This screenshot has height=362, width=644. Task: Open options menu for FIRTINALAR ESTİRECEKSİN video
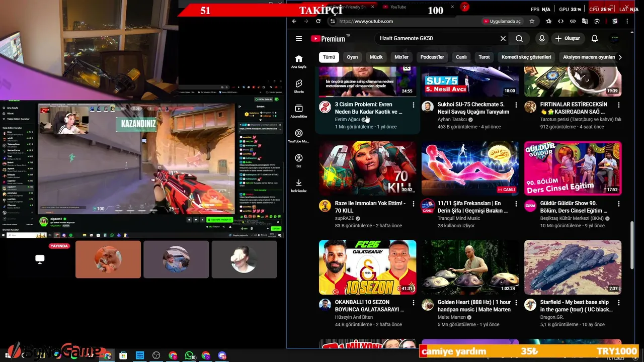coord(619,105)
